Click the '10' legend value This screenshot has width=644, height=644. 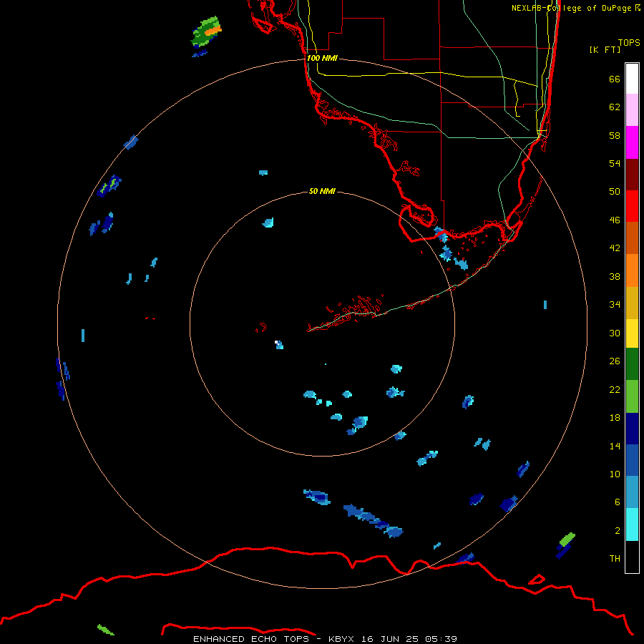pyautogui.click(x=615, y=474)
